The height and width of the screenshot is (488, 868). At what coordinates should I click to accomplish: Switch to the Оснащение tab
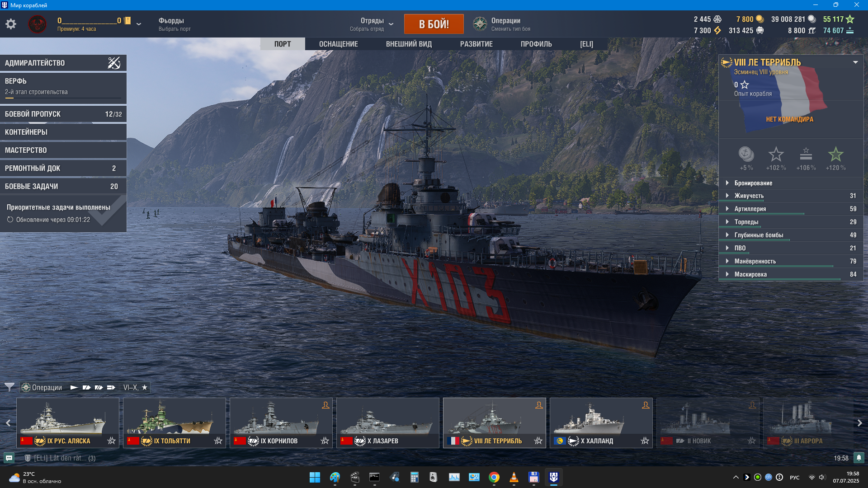(338, 44)
